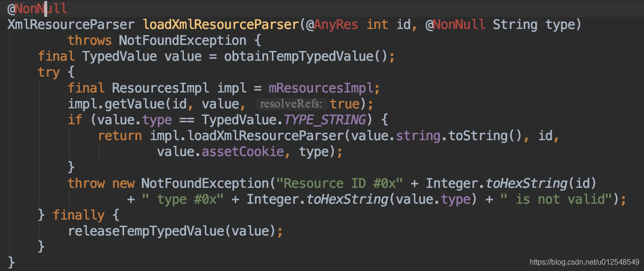This screenshot has height=271, width=644.
Task: Click the XmlResourceParser return type
Action: coord(71,24)
